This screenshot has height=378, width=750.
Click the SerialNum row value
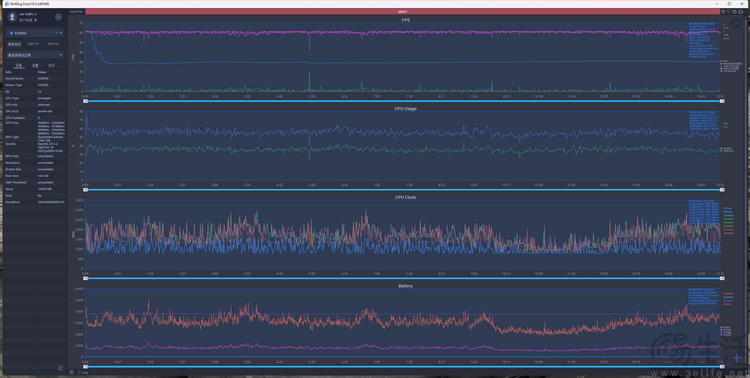[x=51, y=202]
